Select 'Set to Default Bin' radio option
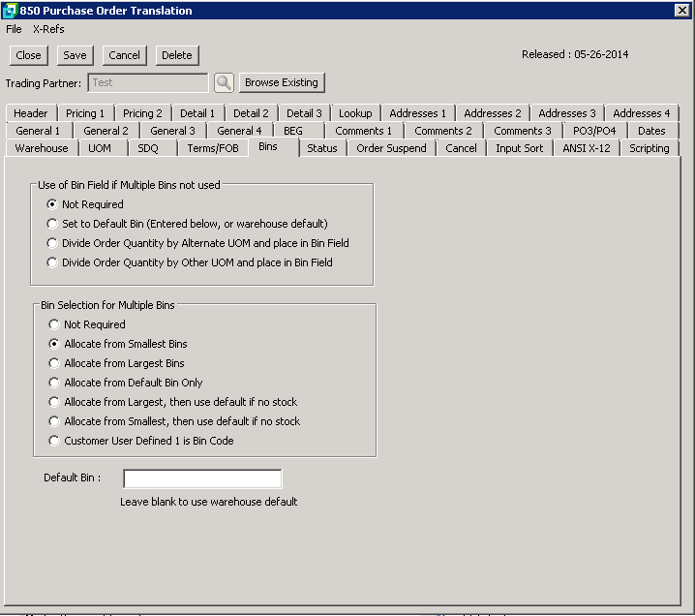 [52, 224]
